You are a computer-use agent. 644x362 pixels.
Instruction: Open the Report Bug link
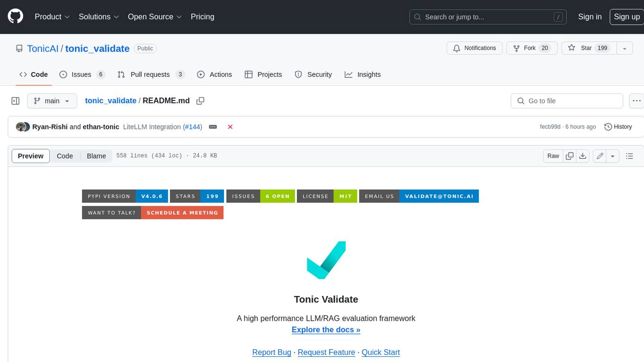[271, 353]
